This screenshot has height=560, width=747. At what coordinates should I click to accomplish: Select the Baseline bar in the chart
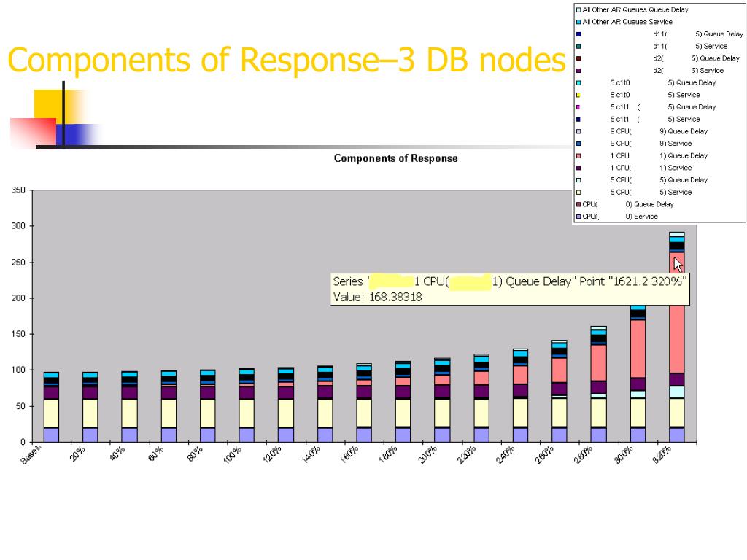pos(51,408)
